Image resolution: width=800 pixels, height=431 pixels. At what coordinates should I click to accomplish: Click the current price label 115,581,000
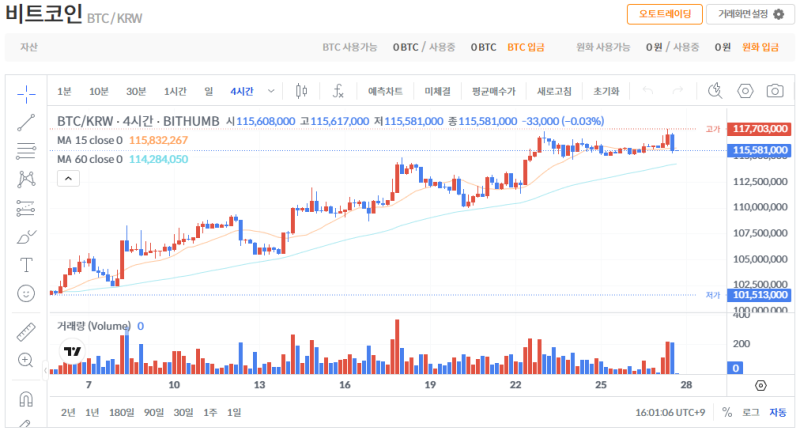coord(759,150)
